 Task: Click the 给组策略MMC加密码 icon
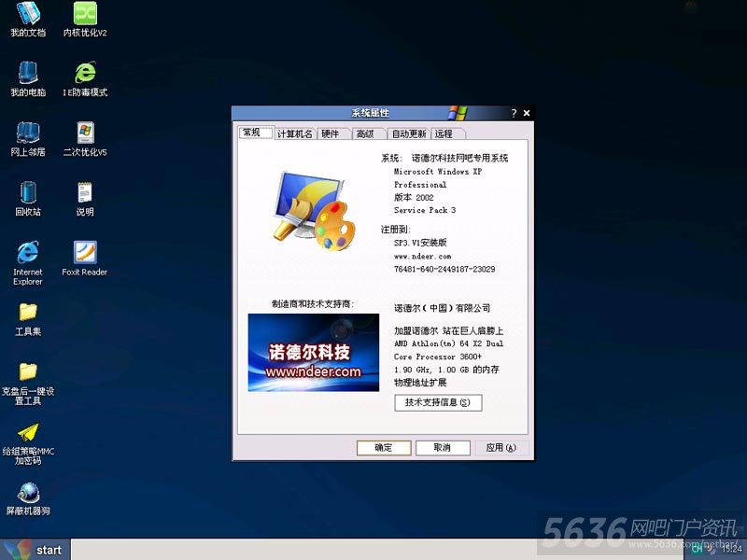[28, 444]
